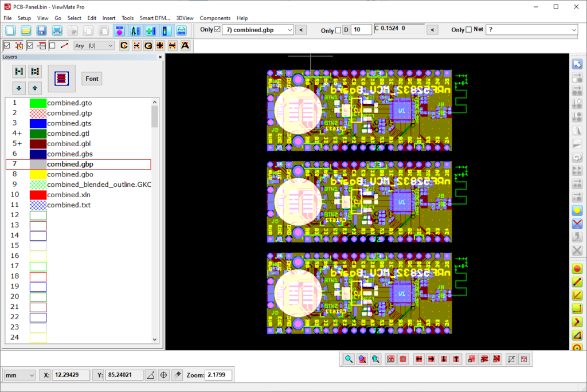Click the zoom-to-grid magnifier icon

pyautogui.click(x=362, y=359)
